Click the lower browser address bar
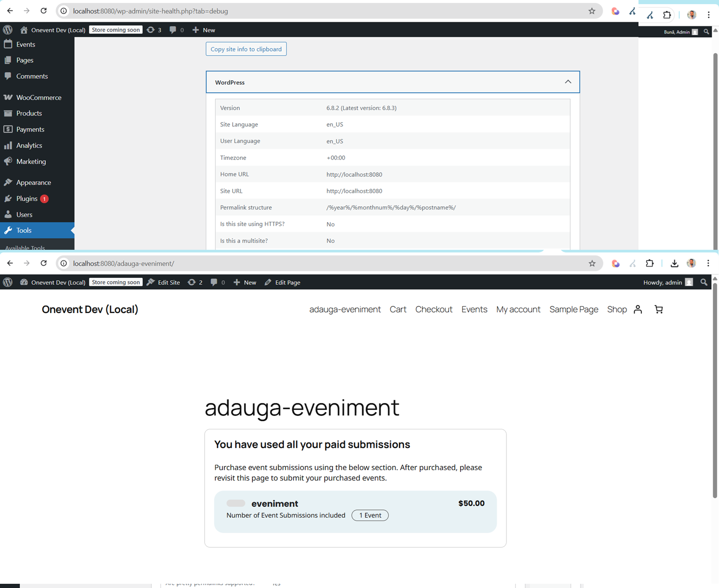719x588 pixels. (x=328, y=263)
